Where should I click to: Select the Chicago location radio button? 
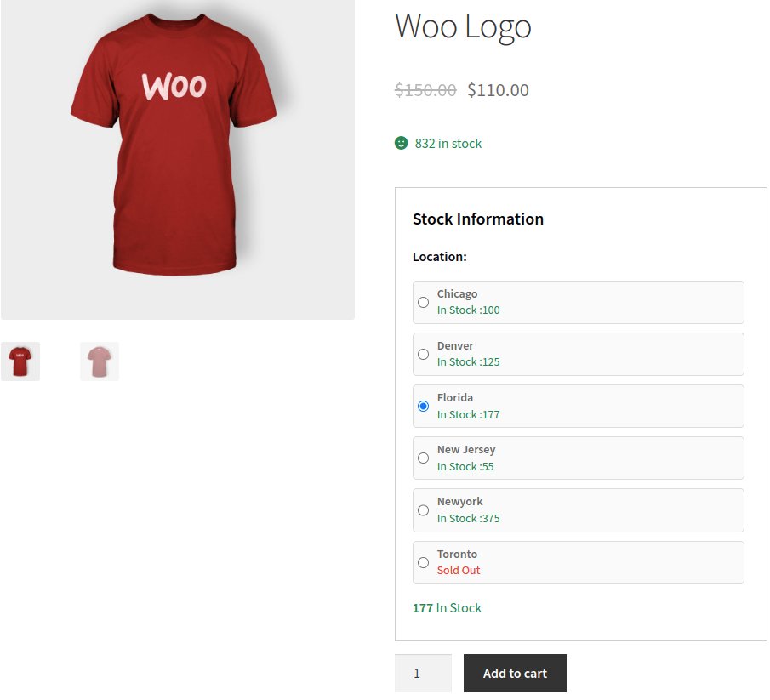423,302
